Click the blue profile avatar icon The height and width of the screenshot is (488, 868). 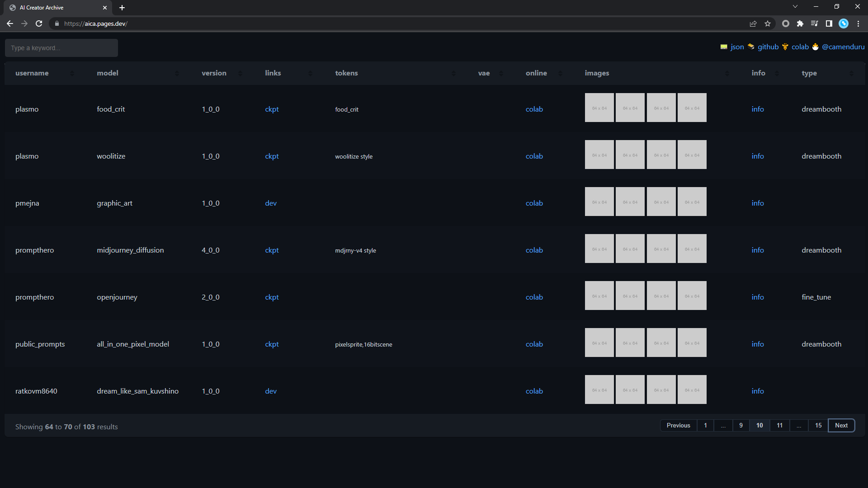(844, 24)
